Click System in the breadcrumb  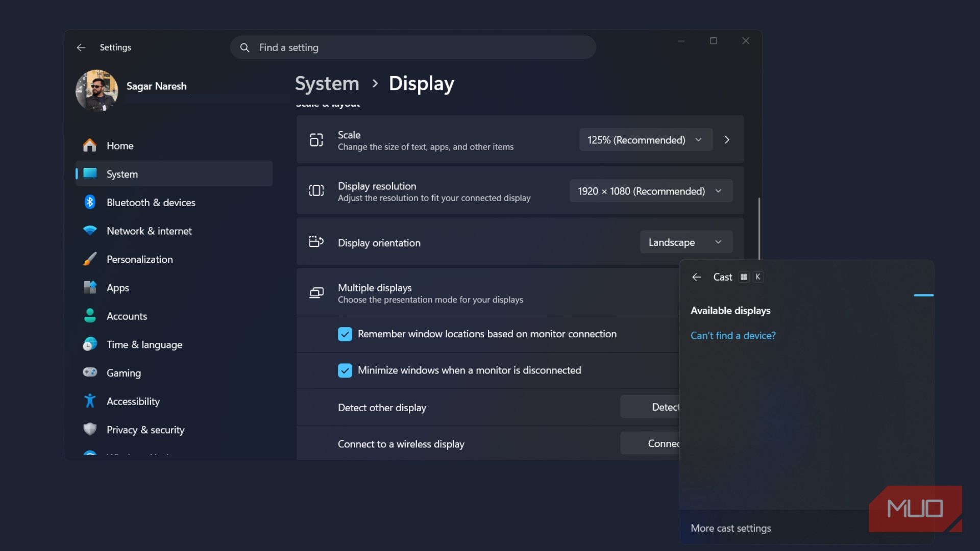pyautogui.click(x=327, y=84)
